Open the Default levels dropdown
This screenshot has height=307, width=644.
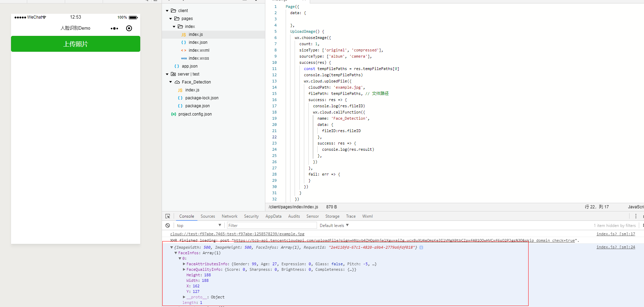(334, 226)
